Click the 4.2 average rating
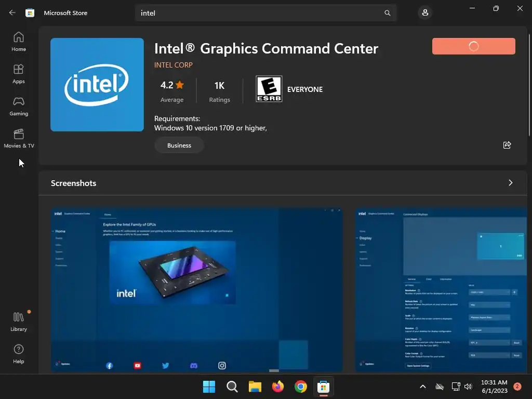Image resolution: width=532 pixels, height=399 pixels. point(172,91)
